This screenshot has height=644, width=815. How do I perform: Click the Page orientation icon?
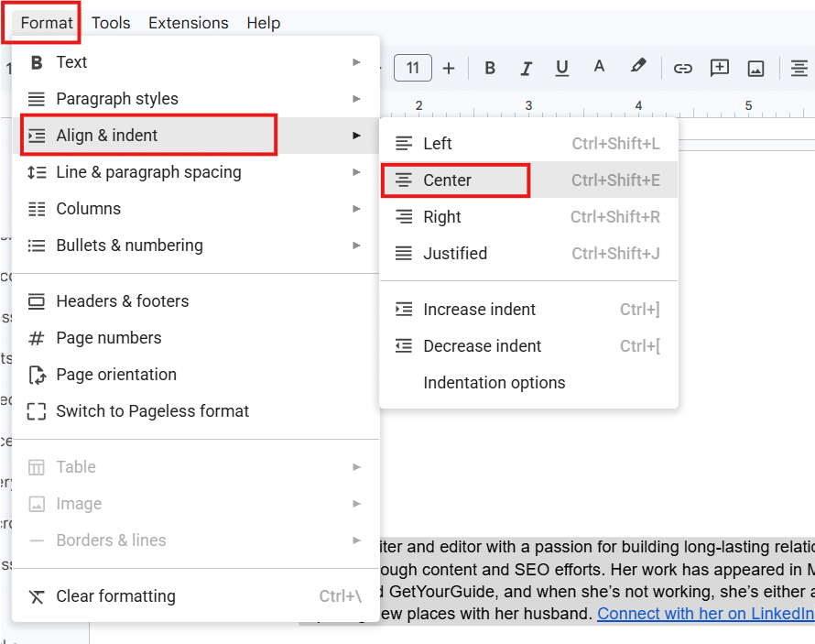pyautogui.click(x=37, y=375)
